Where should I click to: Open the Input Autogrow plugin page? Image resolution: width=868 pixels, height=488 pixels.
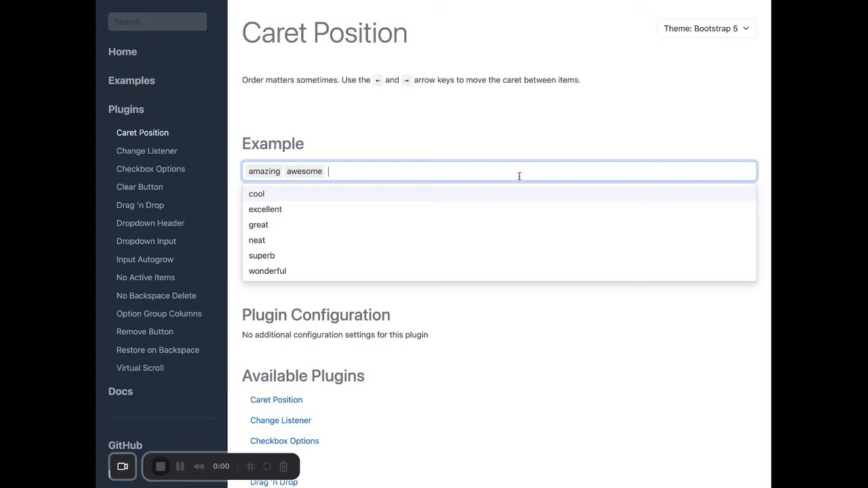[x=145, y=260]
